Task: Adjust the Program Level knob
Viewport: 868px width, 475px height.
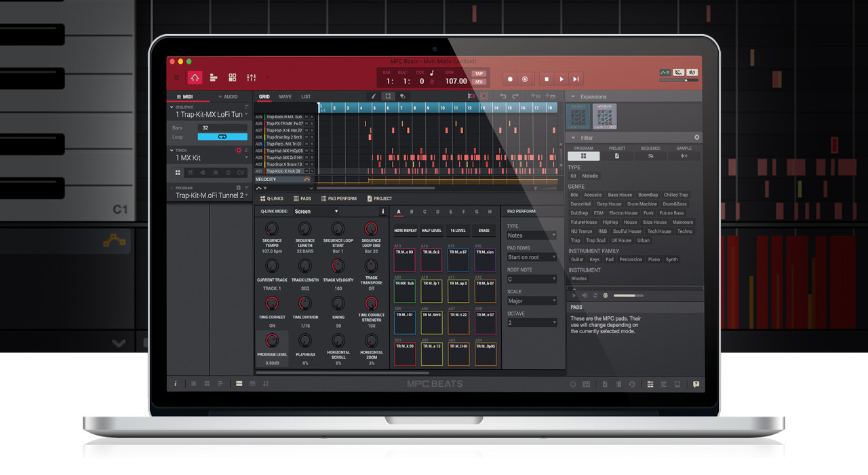Action: click(272, 341)
